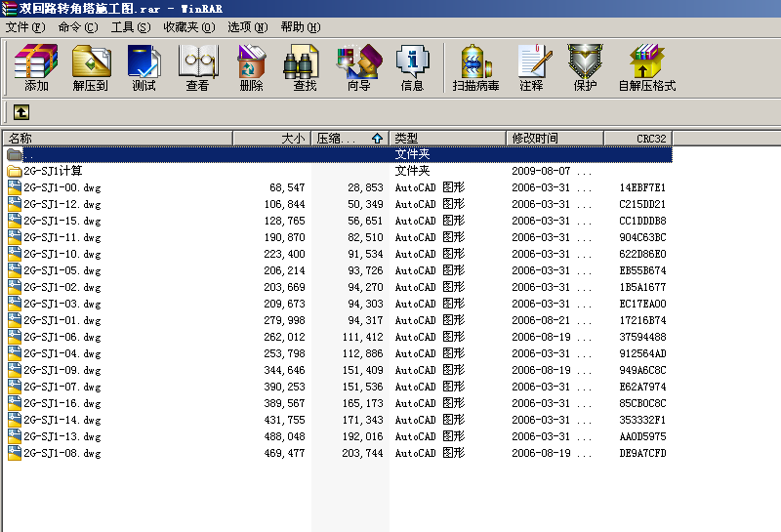Select the 2G-SJ1计算 folder icon
Viewport: 781px width, 532px height.
[15, 172]
